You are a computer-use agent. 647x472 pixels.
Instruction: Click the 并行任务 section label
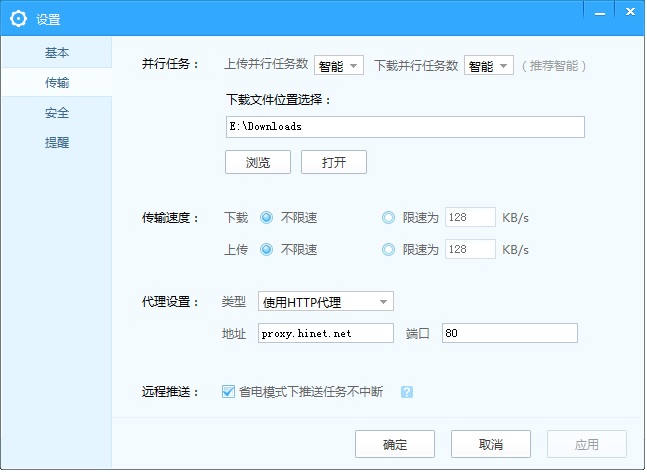click(170, 64)
